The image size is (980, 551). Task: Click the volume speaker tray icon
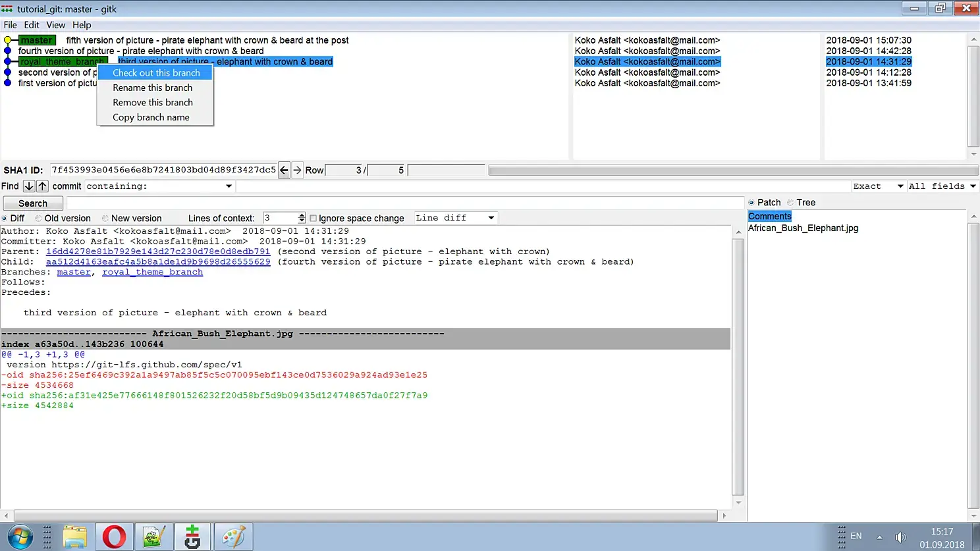pos(900,537)
